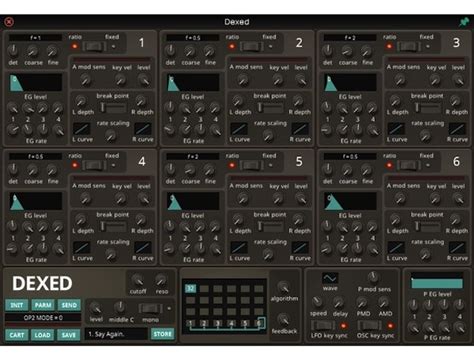The width and height of the screenshot is (474, 361).
Task: Click the P EG rate knob 4
Action: pos(460,328)
